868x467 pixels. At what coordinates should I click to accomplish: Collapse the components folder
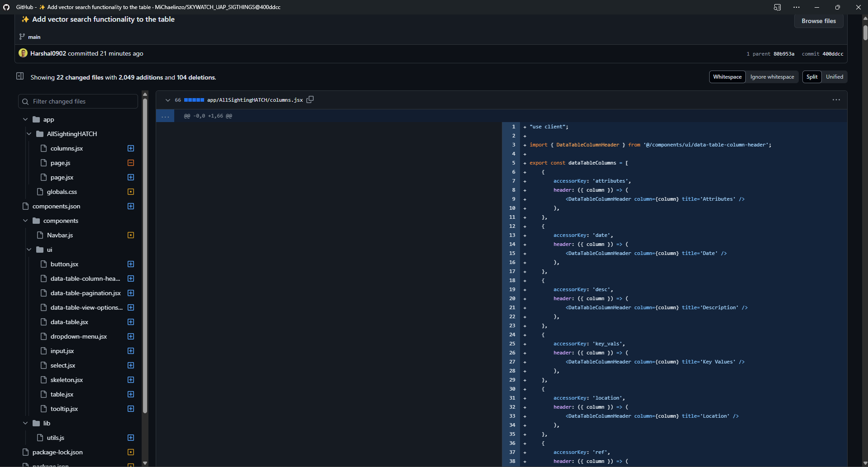pyautogui.click(x=25, y=221)
